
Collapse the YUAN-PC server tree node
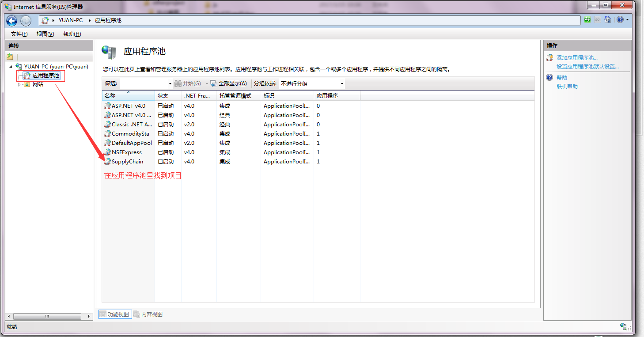[11, 67]
